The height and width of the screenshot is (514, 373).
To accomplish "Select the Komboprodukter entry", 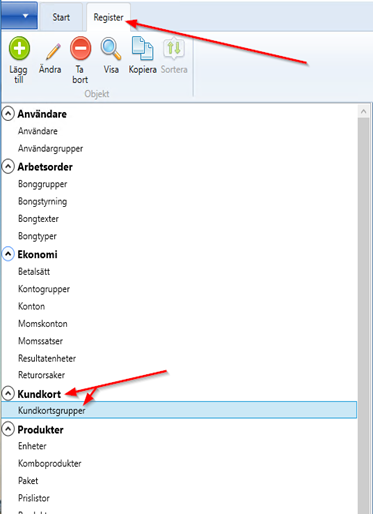I will (x=50, y=464).
